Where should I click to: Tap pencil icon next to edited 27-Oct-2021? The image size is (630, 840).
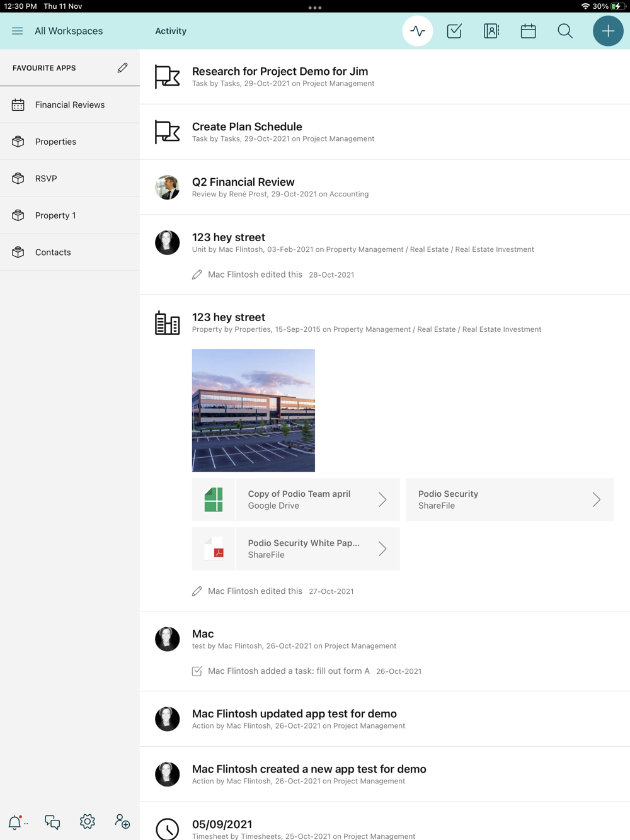[197, 591]
